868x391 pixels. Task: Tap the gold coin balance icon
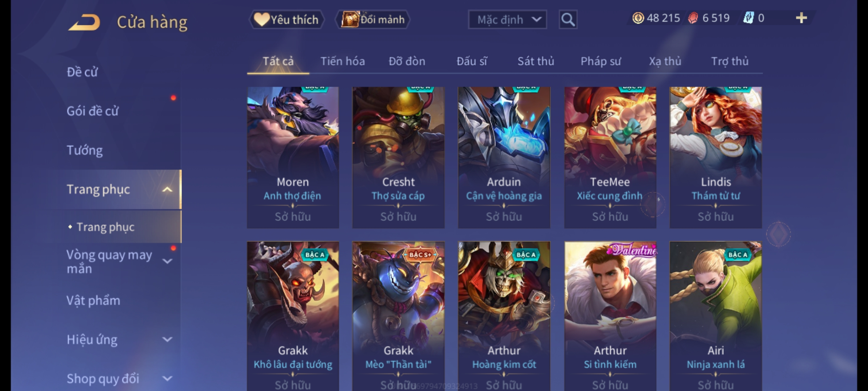coord(638,18)
